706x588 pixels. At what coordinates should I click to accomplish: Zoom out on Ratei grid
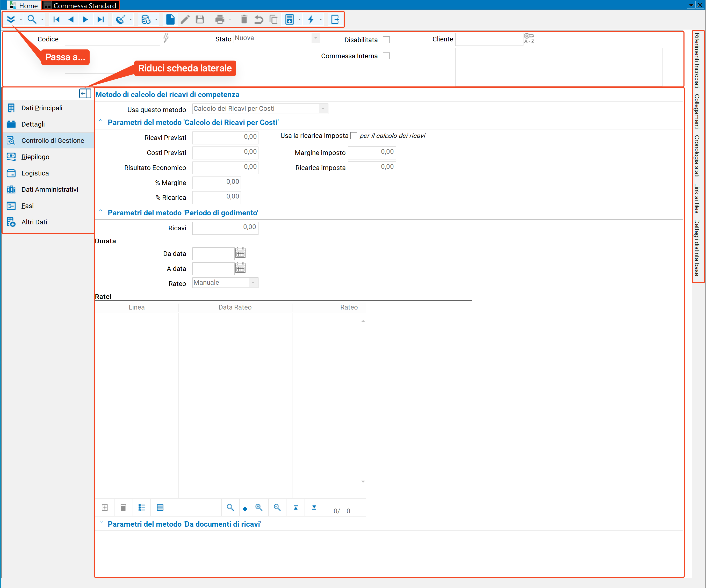pos(277,507)
